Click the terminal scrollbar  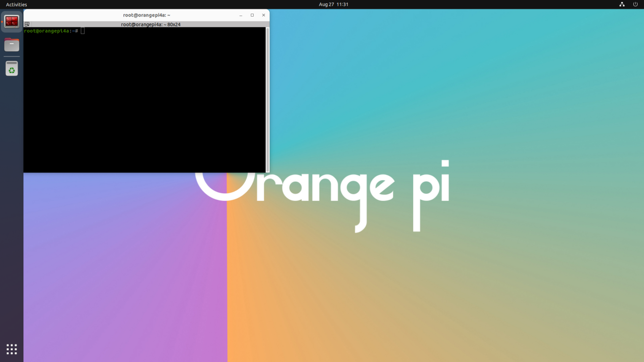click(267, 100)
